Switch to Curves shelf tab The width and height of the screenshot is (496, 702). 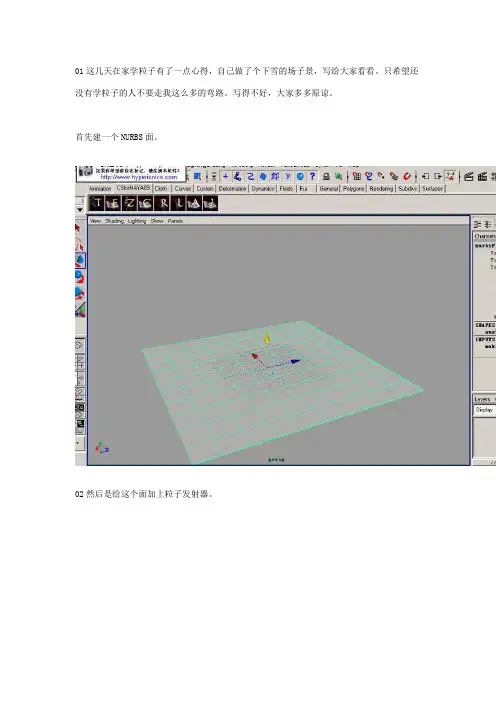(183, 189)
